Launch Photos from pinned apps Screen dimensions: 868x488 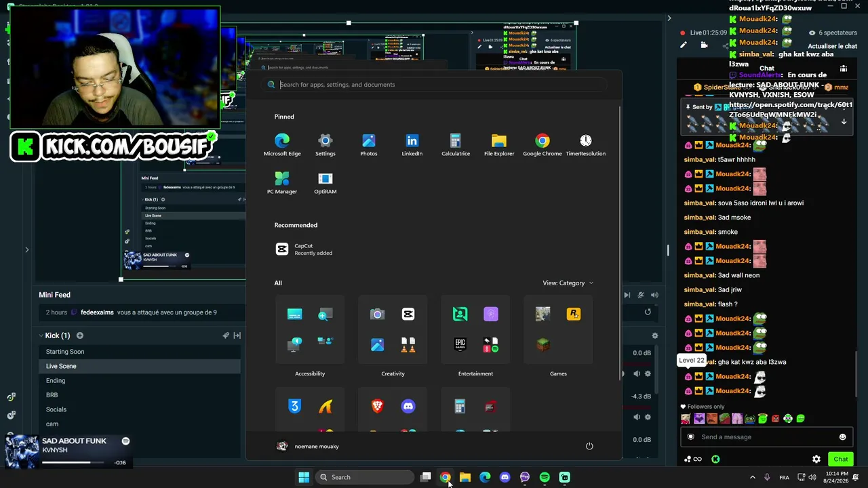tap(369, 145)
